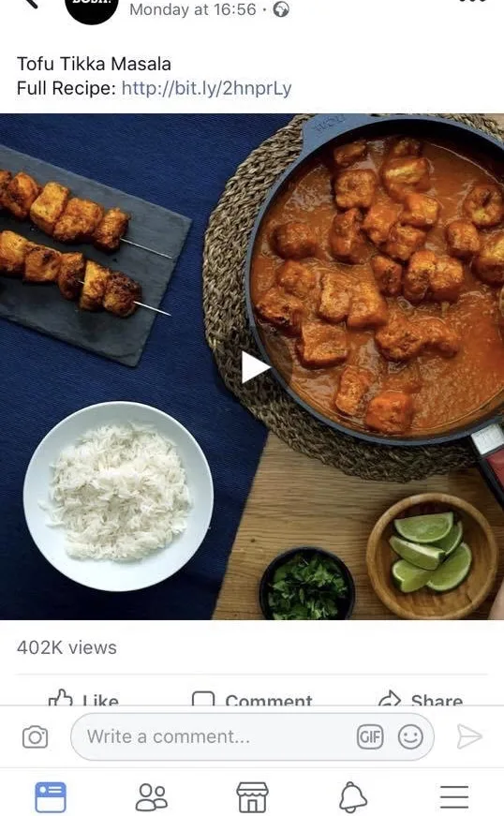Like the post
The image size is (504, 816).
coord(83,698)
